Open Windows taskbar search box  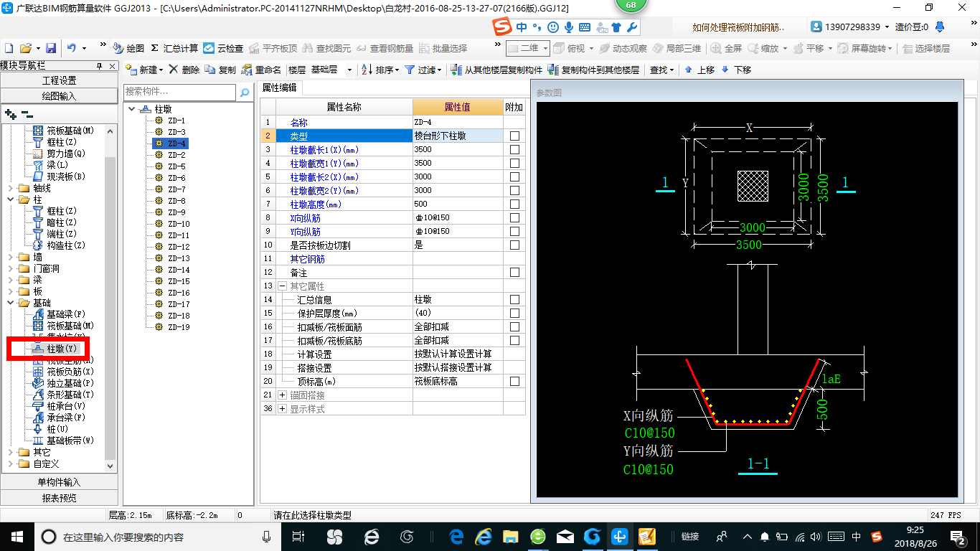click(156, 537)
